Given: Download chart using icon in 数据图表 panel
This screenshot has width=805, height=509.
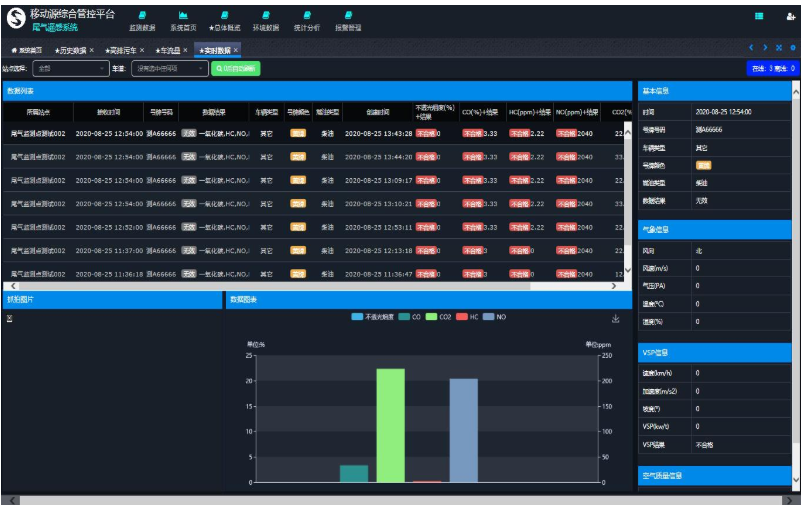Looking at the screenshot, I should coord(616,319).
